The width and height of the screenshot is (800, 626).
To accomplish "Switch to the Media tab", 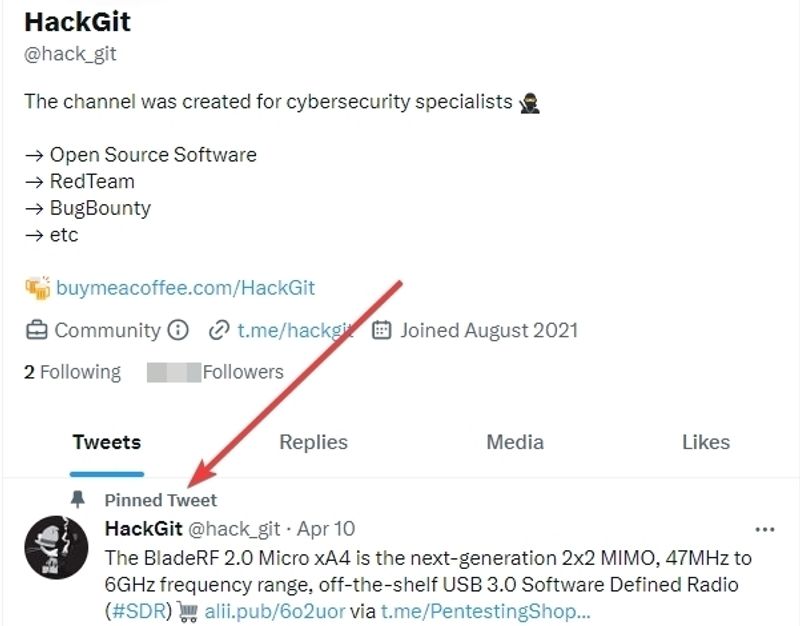I will tap(515, 442).
